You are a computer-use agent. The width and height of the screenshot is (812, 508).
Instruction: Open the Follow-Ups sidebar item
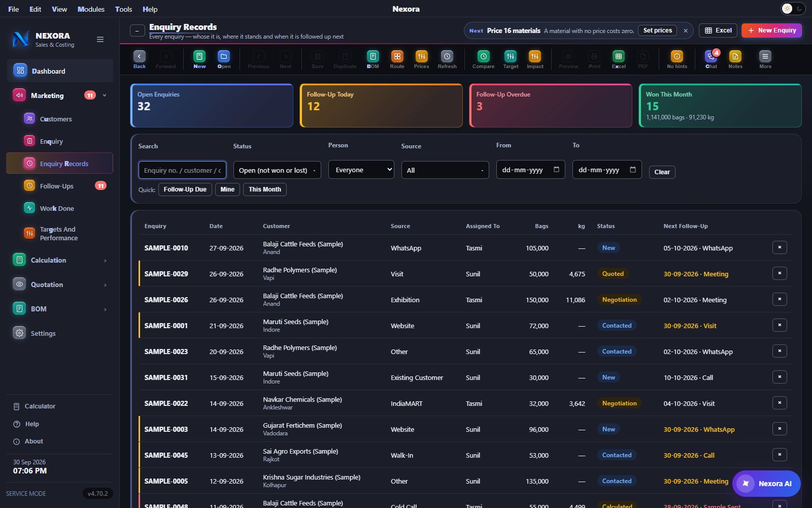pos(59,186)
